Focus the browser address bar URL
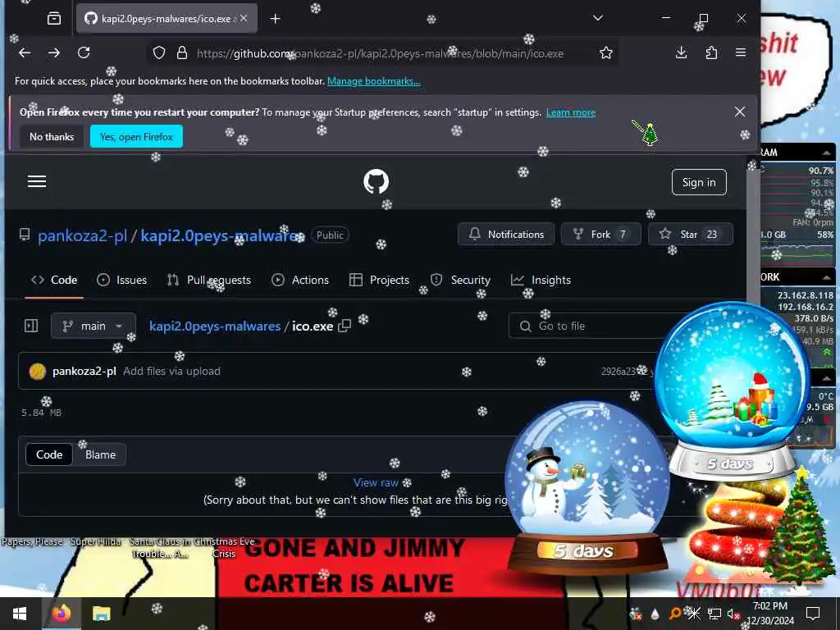 tap(379, 53)
